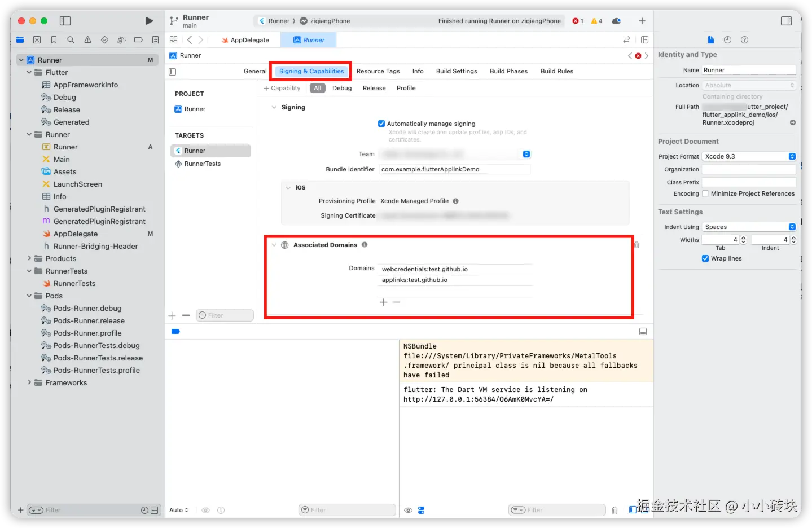
Task: Show the file inspector tab
Action: 710,40
